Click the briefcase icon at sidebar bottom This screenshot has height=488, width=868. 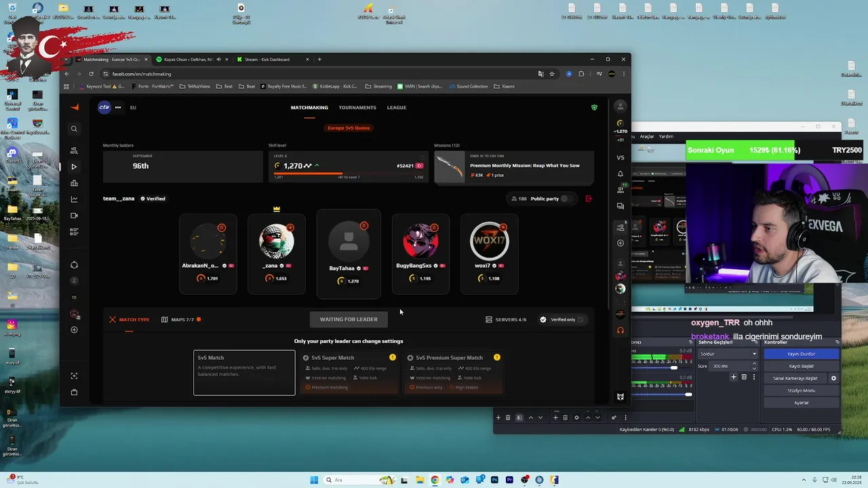(74, 392)
